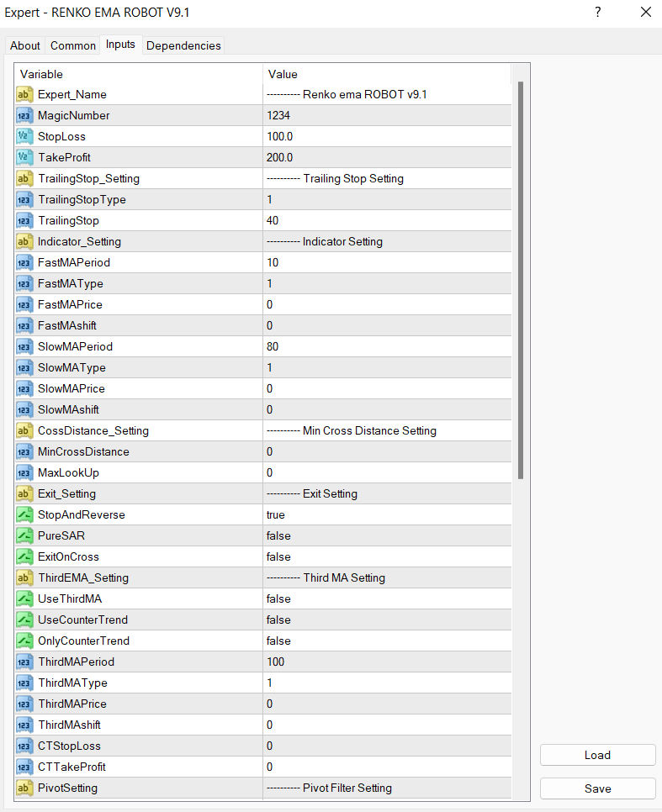Screen dimensions: 662x812
Task: Click the double-type icon beside TakeProfit
Action: [24, 157]
